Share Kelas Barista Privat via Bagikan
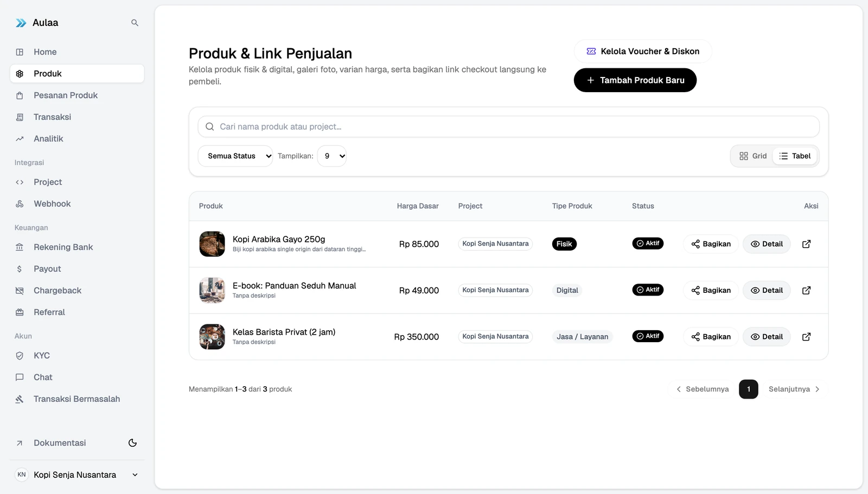Image resolution: width=868 pixels, height=494 pixels. coord(711,337)
